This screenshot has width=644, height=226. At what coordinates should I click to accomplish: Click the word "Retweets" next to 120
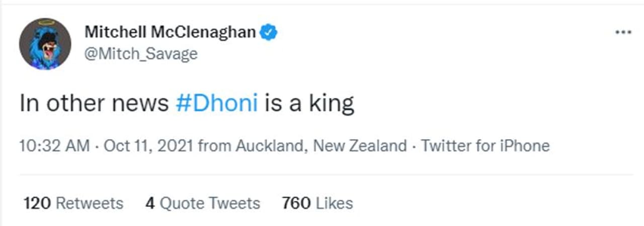click(x=89, y=203)
